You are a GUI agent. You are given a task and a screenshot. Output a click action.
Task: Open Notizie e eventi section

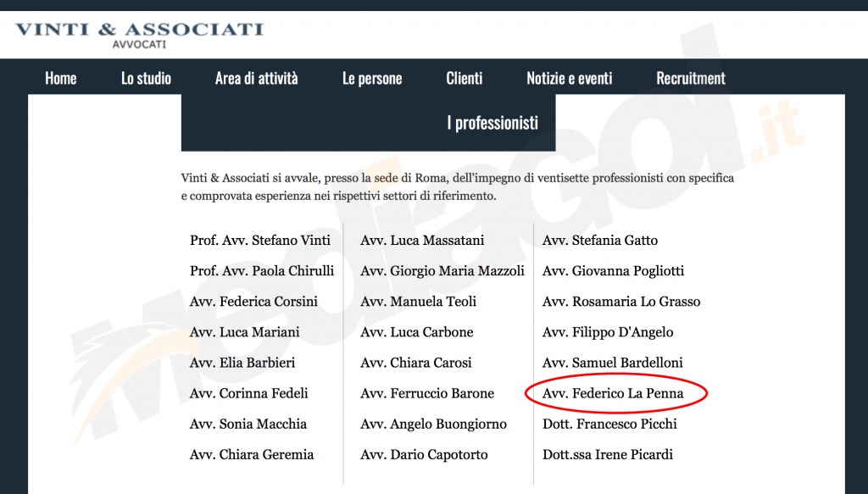[x=570, y=79]
